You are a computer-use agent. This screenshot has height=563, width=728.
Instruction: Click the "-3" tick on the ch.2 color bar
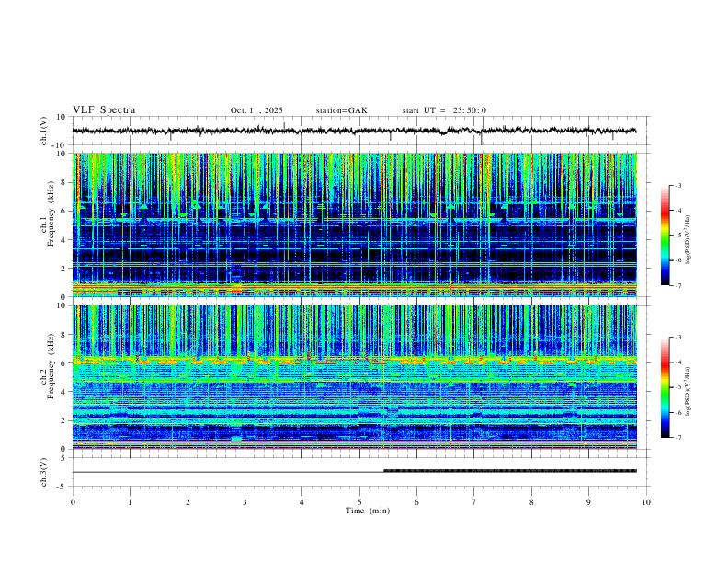[677, 338]
